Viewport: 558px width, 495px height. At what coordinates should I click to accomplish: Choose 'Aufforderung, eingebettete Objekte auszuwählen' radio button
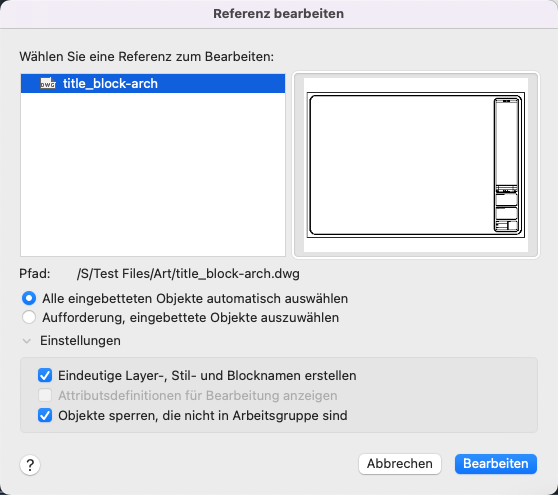29,317
